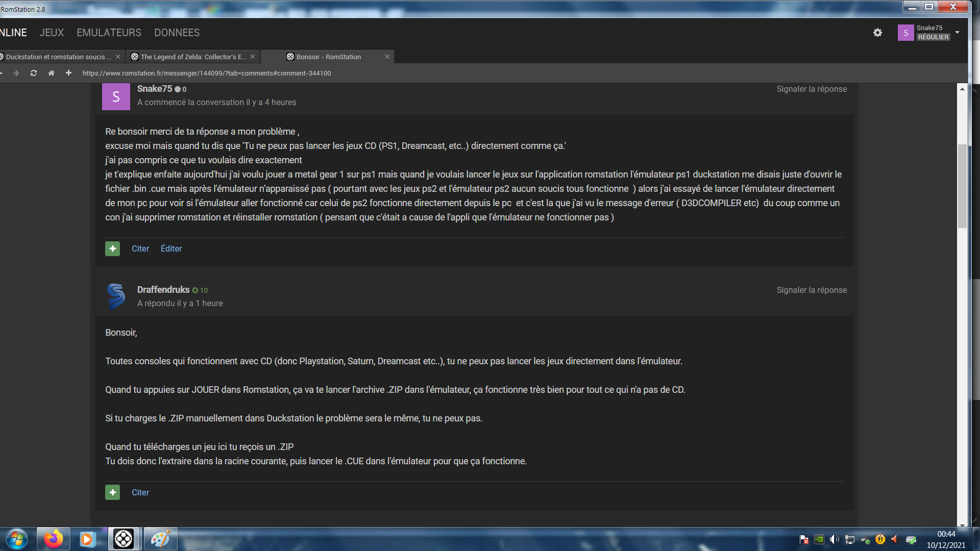
Task: Click Snake75's post avatar
Action: tap(116, 96)
